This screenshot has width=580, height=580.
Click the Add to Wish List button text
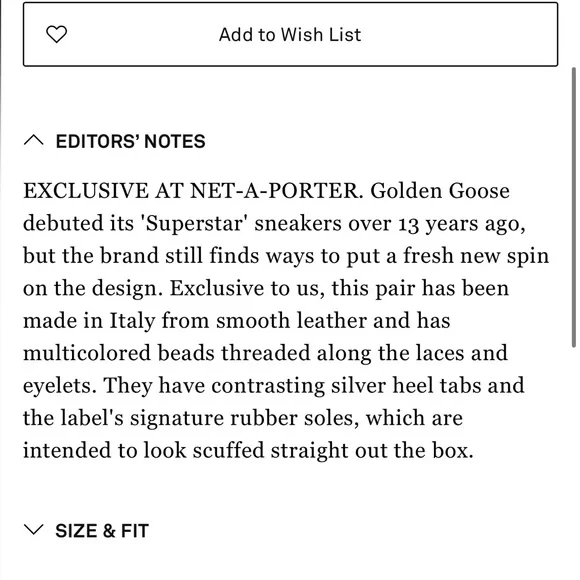click(290, 35)
